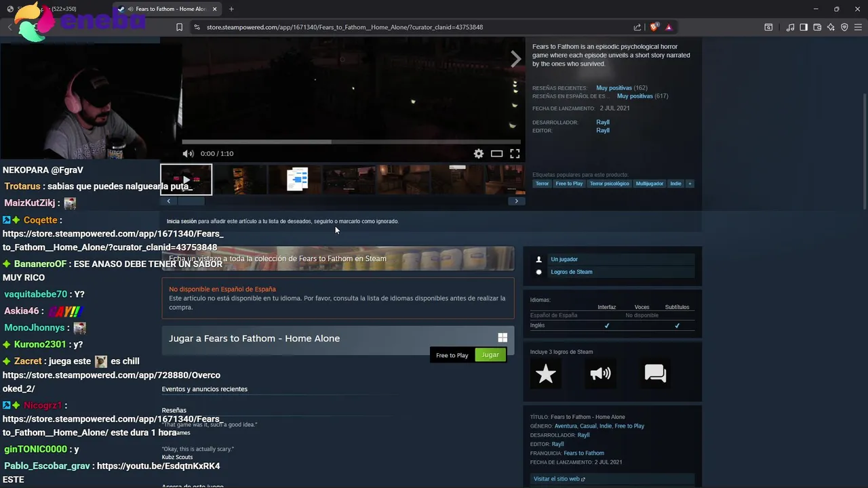Image resolution: width=868 pixels, height=488 pixels.
Task: Mute the Steam trailer video volume
Action: coord(188,154)
